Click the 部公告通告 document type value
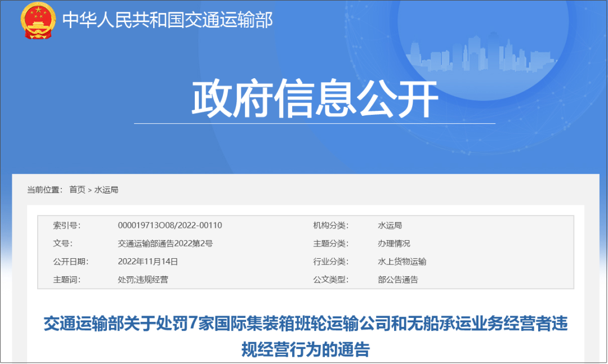Screen dimensions: 608x364 tap(397, 279)
